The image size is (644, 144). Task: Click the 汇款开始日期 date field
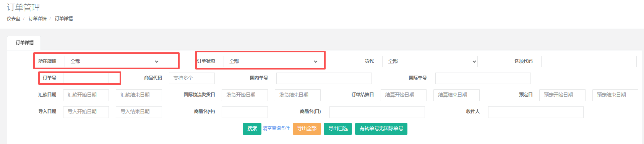(86, 95)
